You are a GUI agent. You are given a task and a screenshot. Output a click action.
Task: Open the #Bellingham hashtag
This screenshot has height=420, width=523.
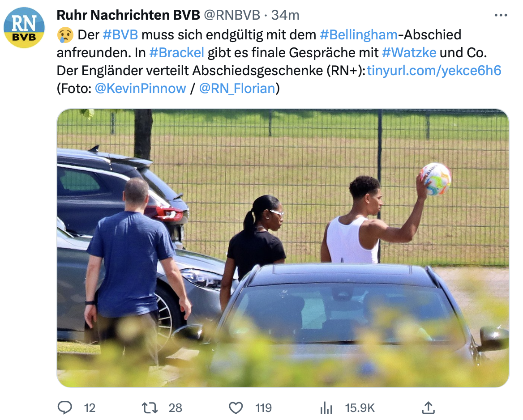coord(359,34)
